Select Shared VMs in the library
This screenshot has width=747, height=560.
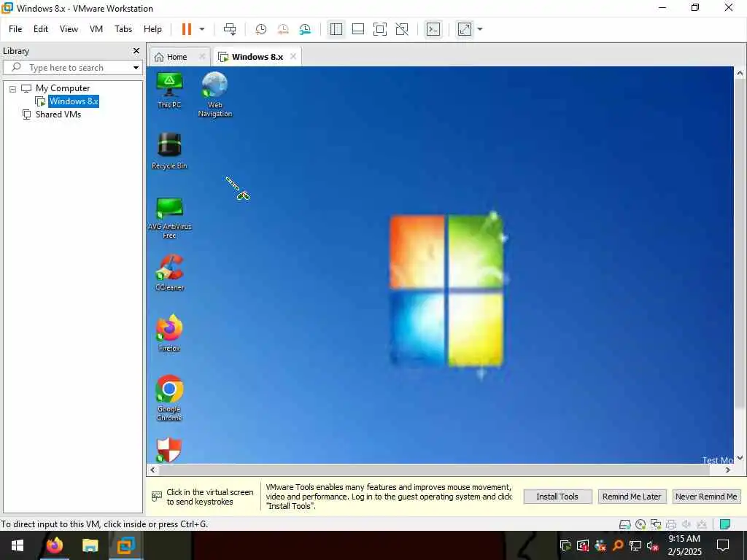tap(58, 114)
